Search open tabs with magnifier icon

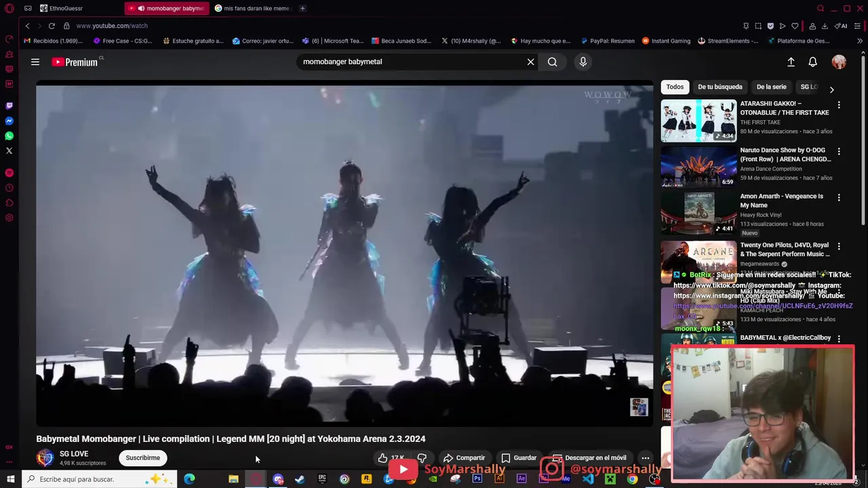click(821, 8)
